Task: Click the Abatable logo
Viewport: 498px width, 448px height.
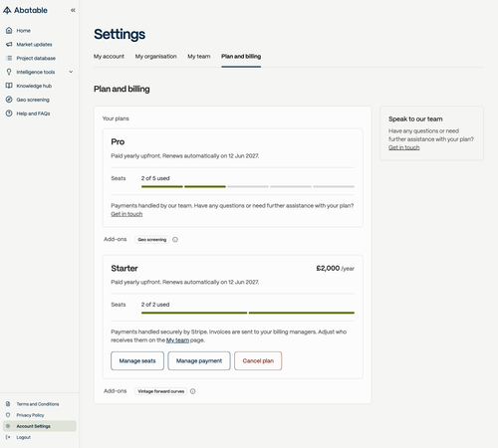Action: [25, 10]
